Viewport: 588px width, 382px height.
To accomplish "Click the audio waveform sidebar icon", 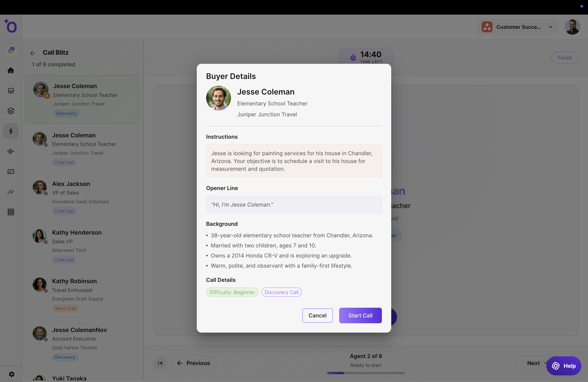I will (x=11, y=151).
